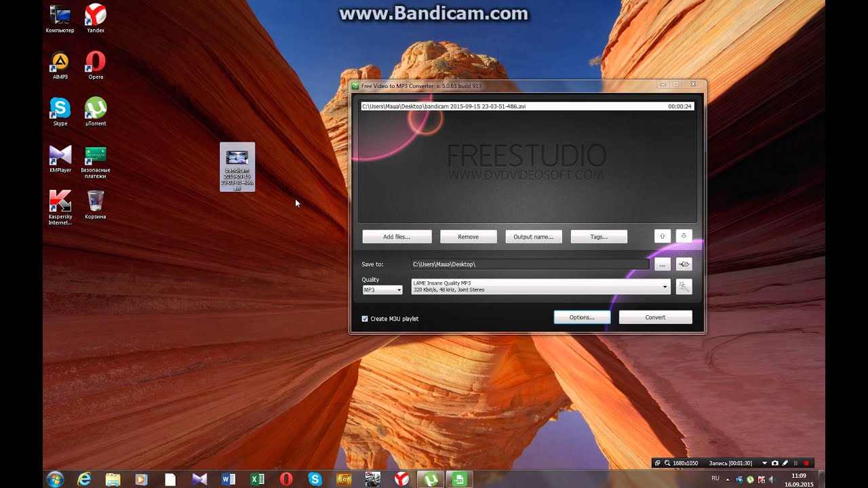Click the Save to path field
The width and height of the screenshot is (868, 488).
click(530, 264)
